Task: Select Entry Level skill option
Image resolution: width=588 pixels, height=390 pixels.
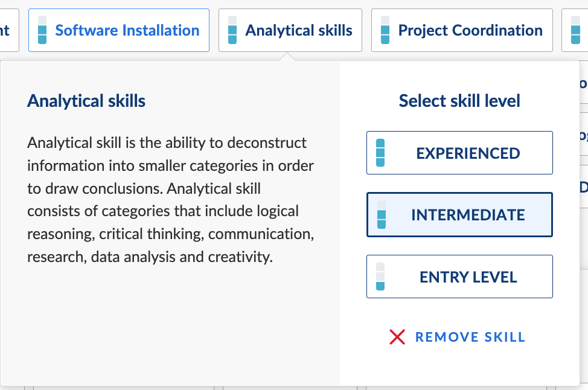Action: [460, 277]
